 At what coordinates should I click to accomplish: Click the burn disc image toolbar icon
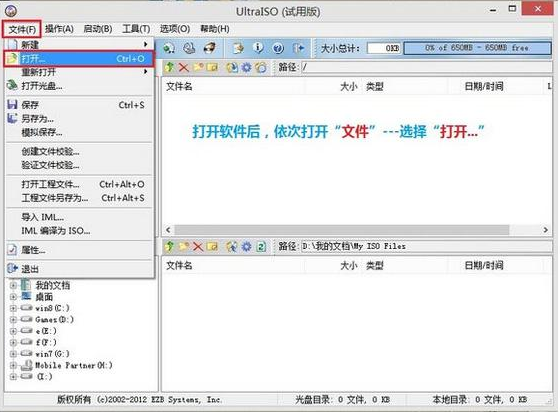[210, 48]
